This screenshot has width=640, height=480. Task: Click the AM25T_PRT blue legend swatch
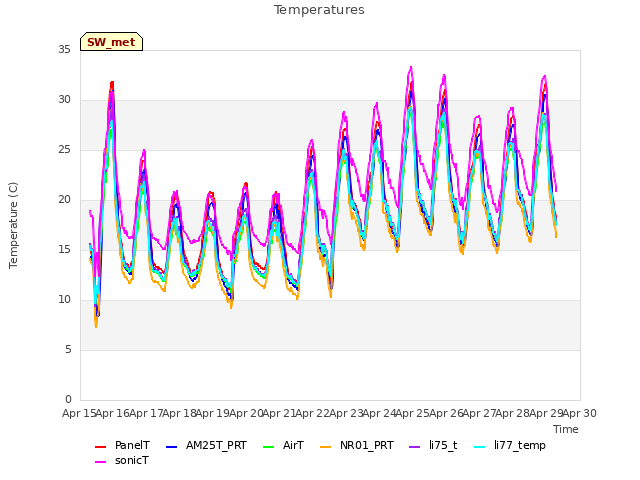coord(171,447)
